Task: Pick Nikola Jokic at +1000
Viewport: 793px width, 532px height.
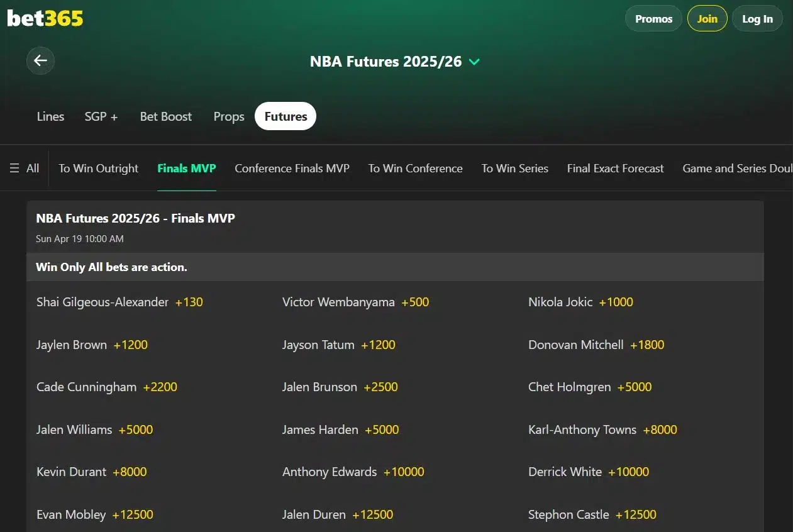Action: [x=580, y=302]
